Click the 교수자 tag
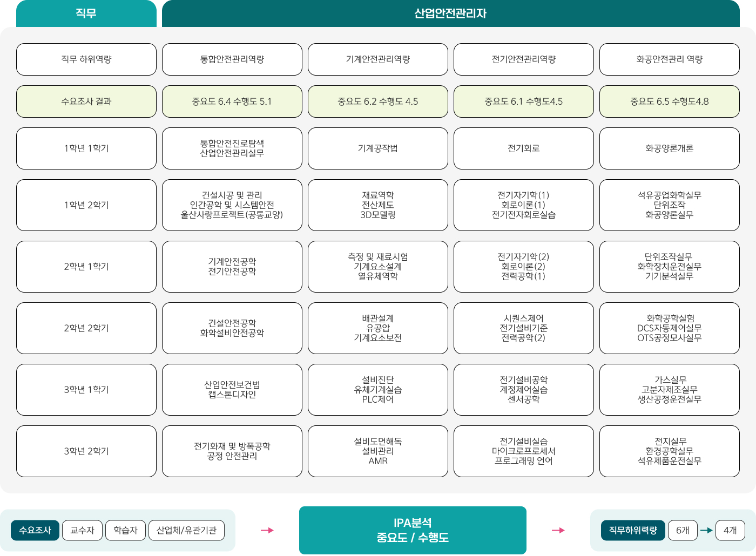The width and height of the screenshot is (756, 556). [82, 530]
